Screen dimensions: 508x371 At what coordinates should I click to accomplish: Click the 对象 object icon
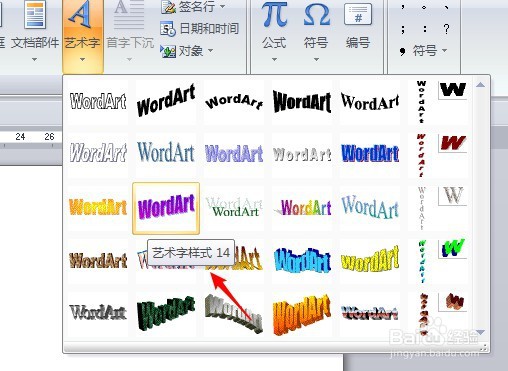(x=168, y=51)
